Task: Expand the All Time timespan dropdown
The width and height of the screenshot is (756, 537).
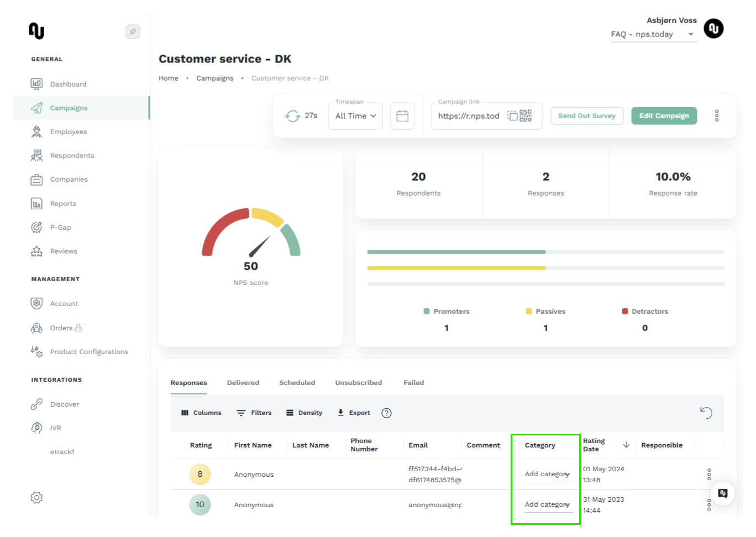Action: coord(355,116)
